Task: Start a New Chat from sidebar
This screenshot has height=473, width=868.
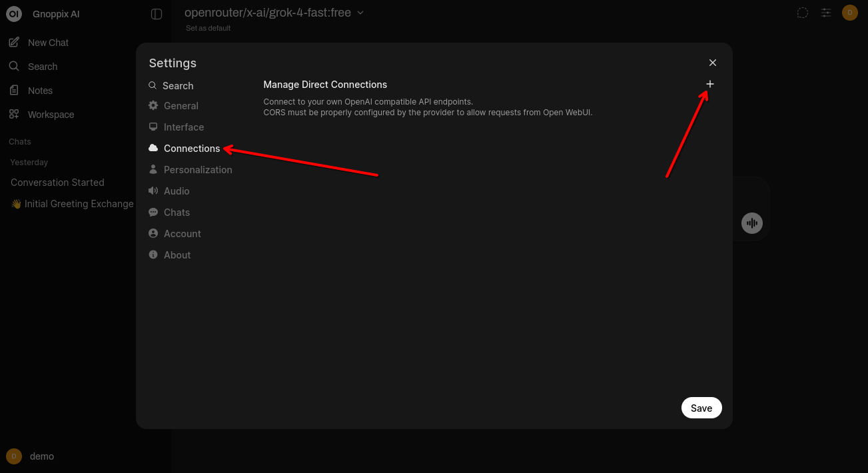Action: [x=48, y=43]
